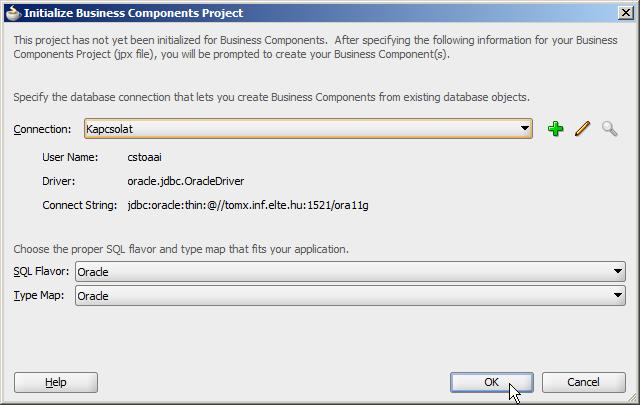Click the Type Map label
The height and width of the screenshot is (405, 640).
coord(39,295)
